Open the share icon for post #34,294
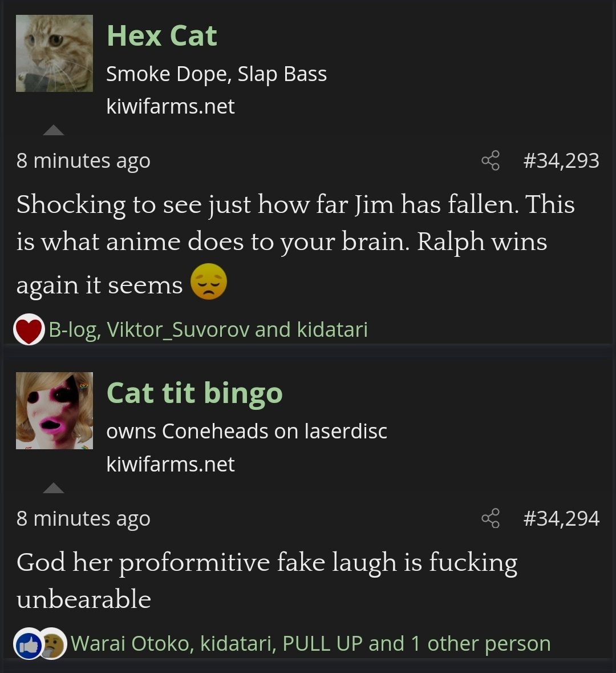 pyautogui.click(x=491, y=518)
